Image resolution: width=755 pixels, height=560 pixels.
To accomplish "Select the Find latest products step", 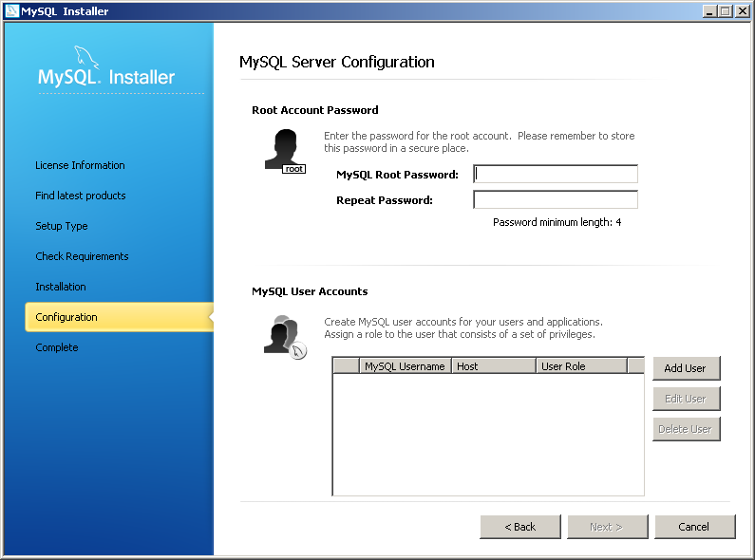I will [81, 196].
